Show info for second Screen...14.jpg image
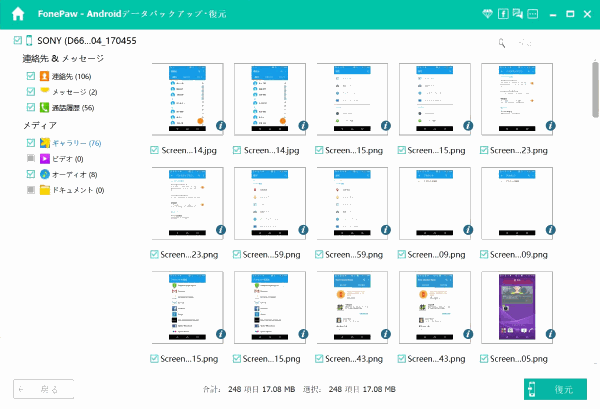The width and height of the screenshot is (600, 409). tap(303, 125)
